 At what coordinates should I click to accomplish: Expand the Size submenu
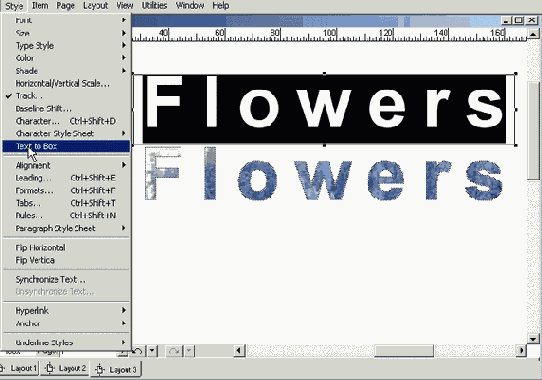tap(66, 33)
